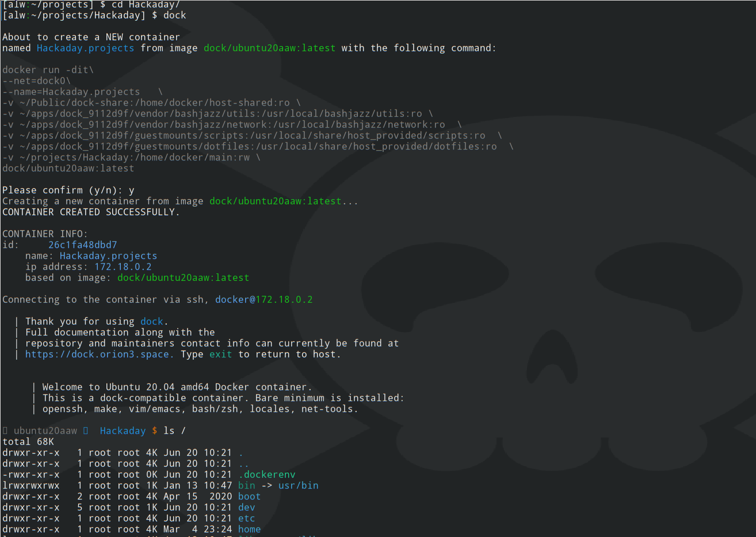Click the branch glyph before Hackaday prompt
The width and height of the screenshot is (756, 537).
click(86, 431)
